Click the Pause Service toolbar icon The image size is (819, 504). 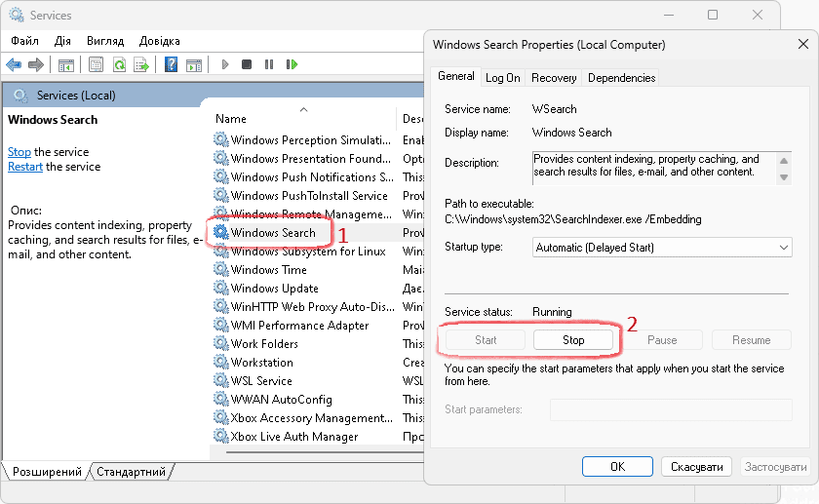point(269,64)
